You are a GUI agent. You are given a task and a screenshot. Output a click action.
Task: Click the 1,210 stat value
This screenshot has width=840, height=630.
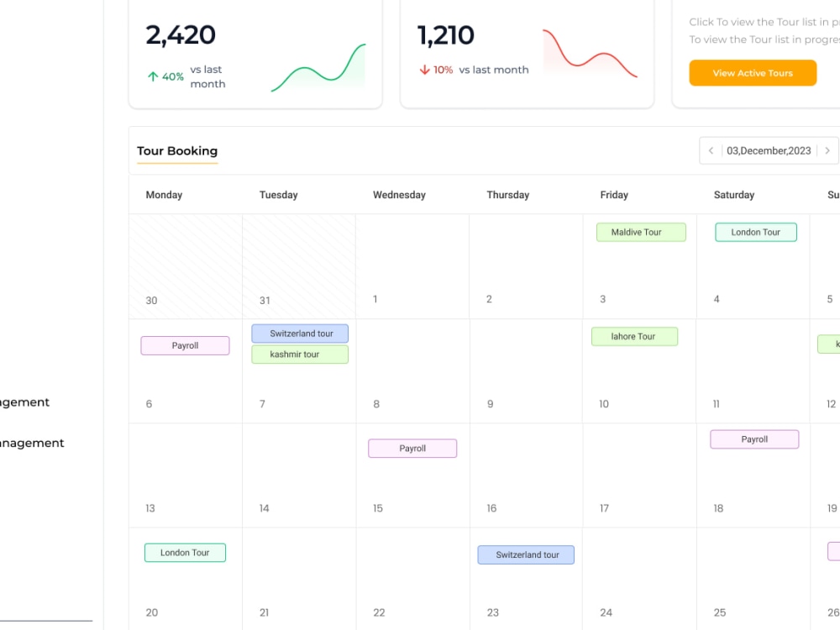pos(446,35)
